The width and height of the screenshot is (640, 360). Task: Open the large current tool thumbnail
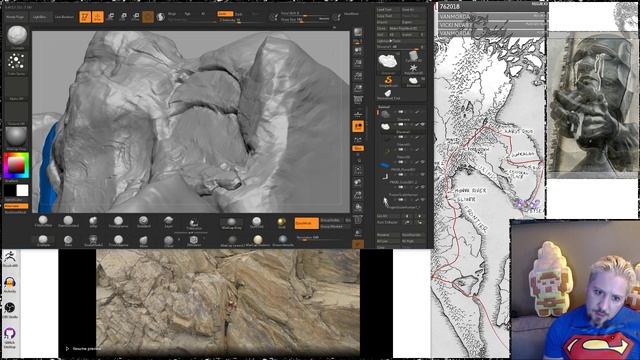tap(387, 63)
